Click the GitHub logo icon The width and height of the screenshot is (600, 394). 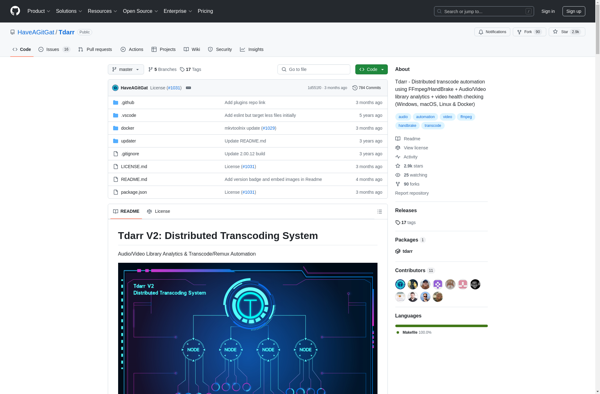tap(15, 11)
